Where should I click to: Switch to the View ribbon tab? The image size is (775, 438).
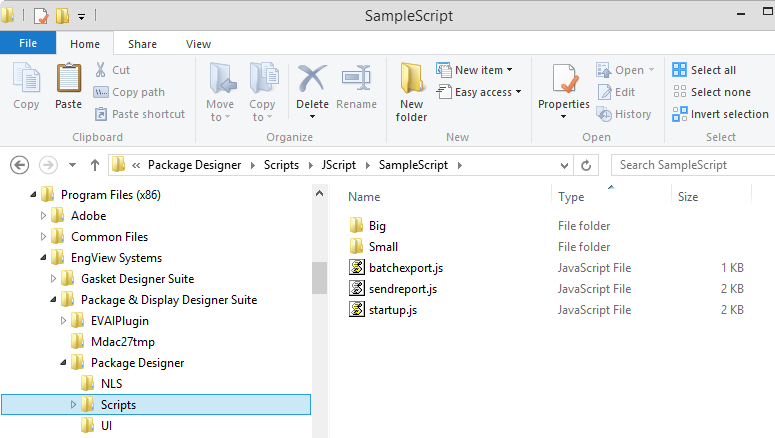coord(198,44)
